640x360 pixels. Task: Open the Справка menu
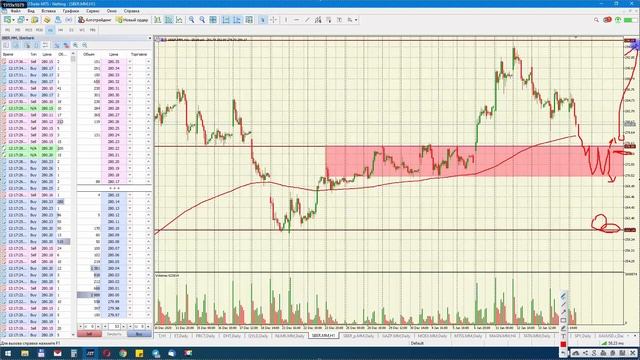tap(131, 11)
